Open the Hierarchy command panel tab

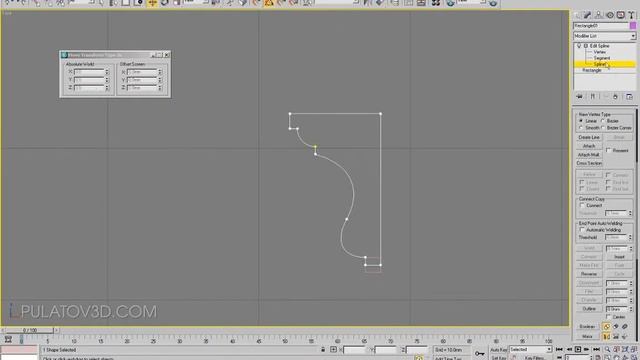pyautogui.click(x=598, y=15)
